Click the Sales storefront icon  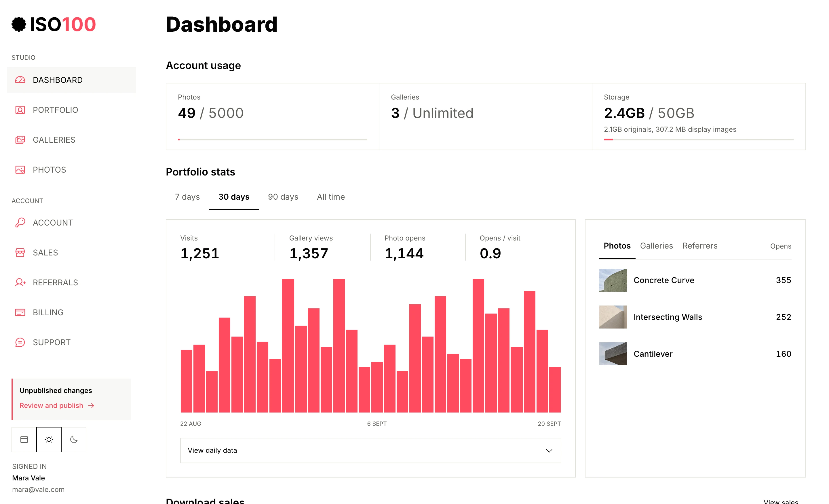coord(20,253)
